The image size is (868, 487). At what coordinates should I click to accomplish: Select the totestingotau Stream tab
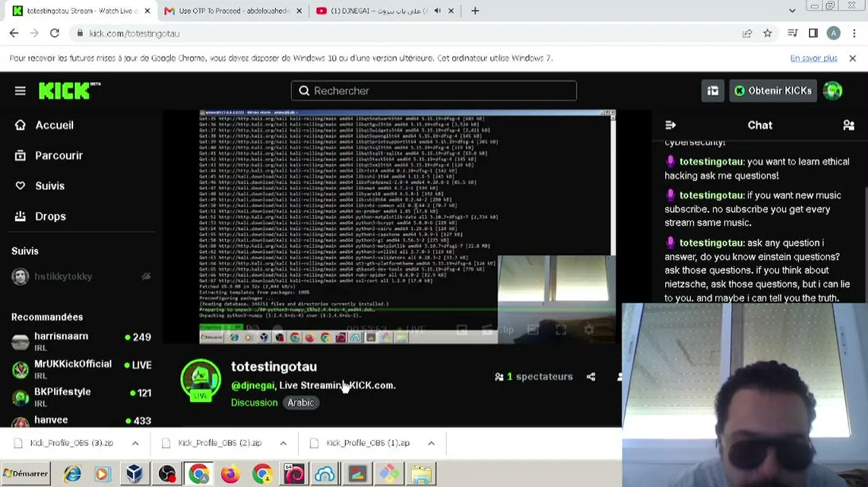point(82,11)
